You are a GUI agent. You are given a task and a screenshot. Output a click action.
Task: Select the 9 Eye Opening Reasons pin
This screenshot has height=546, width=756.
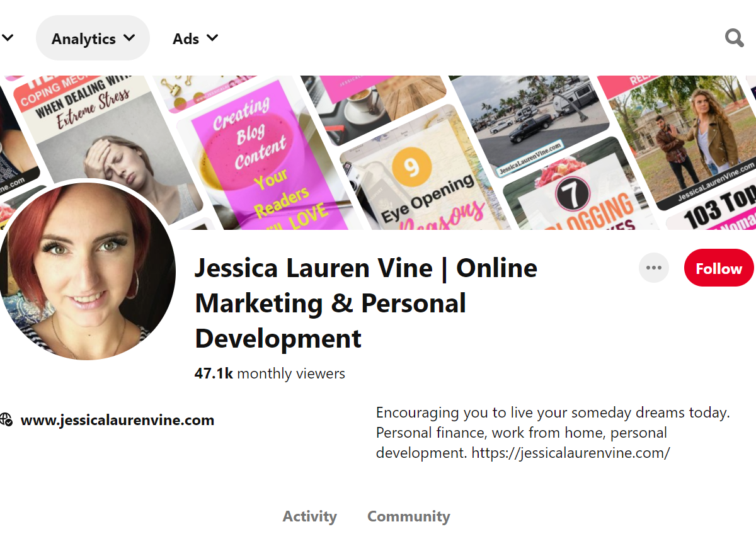422,183
